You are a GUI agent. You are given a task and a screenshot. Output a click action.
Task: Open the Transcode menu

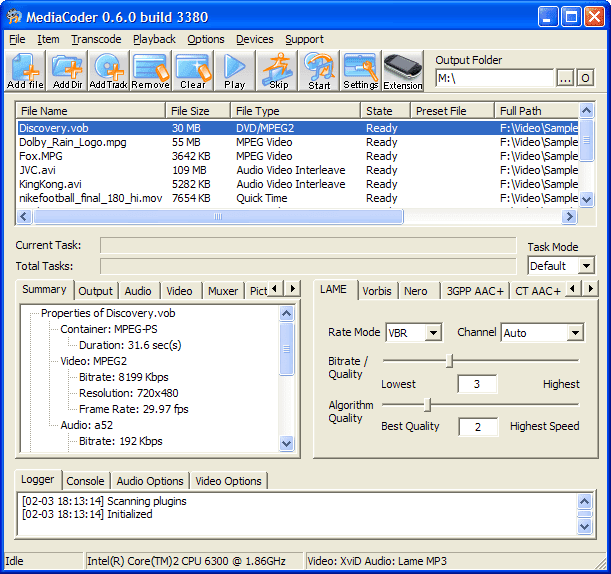[96, 39]
